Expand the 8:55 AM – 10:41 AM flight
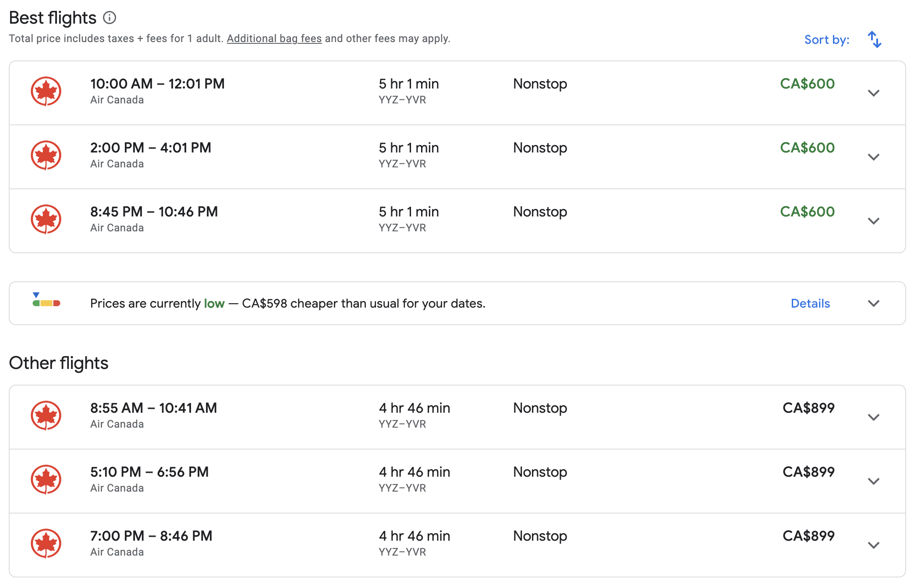This screenshot has height=588, width=914. click(x=873, y=417)
